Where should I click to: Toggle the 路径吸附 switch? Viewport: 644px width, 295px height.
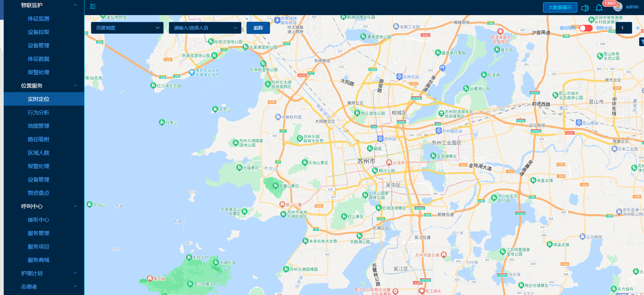[x=586, y=28]
